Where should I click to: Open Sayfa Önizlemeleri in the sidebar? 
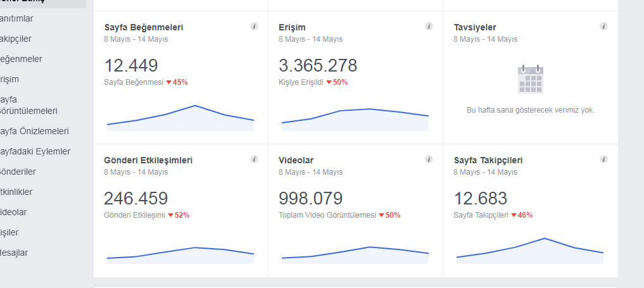click(34, 131)
